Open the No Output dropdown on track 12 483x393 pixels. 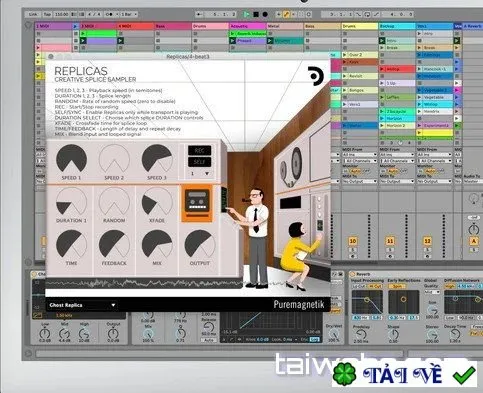click(x=435, y=181)
